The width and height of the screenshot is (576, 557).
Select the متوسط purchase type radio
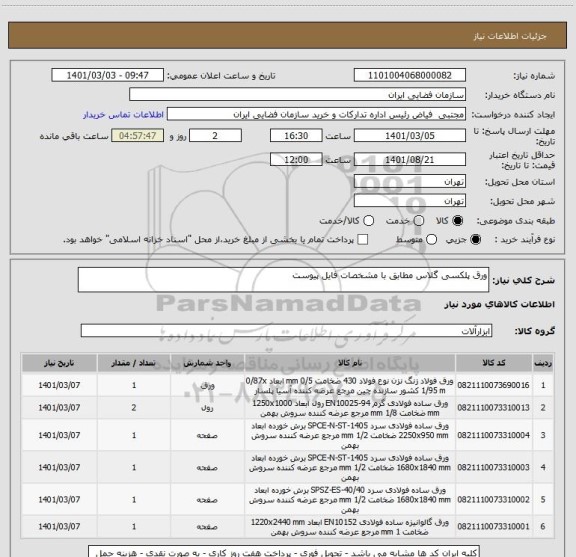431,240
